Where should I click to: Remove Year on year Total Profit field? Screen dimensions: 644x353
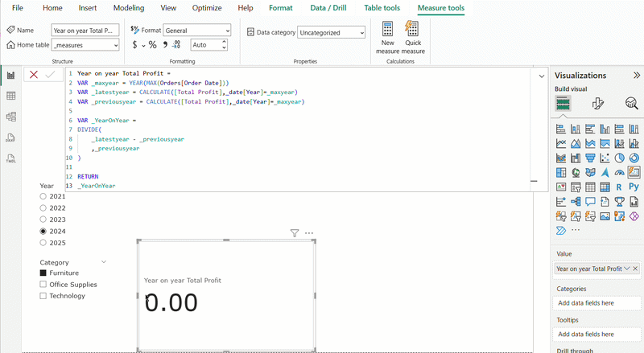coord(635,269)
